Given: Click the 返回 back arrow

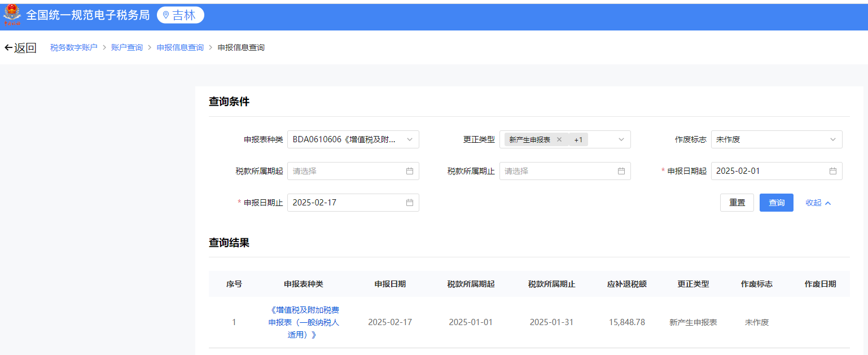Looking at the screenshot, I should tap(8, 47).
